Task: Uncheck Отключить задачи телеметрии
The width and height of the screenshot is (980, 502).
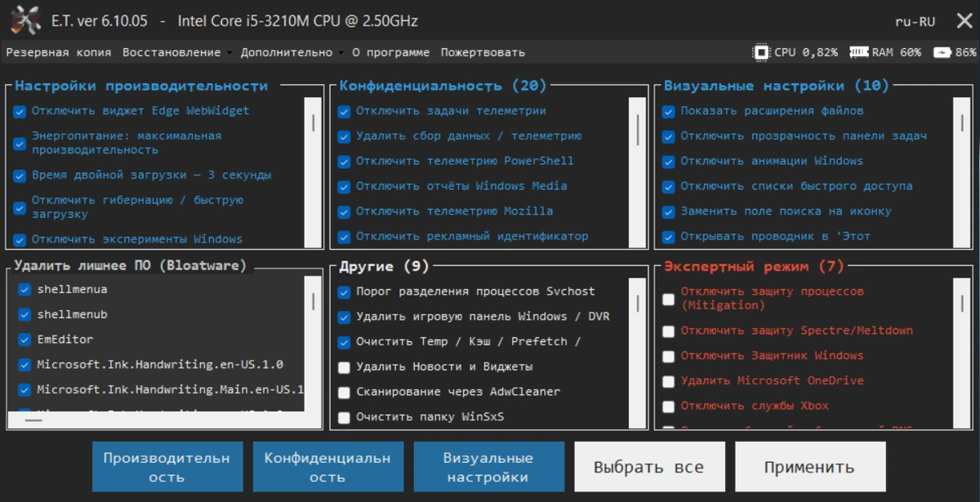Action: [344, 112]
